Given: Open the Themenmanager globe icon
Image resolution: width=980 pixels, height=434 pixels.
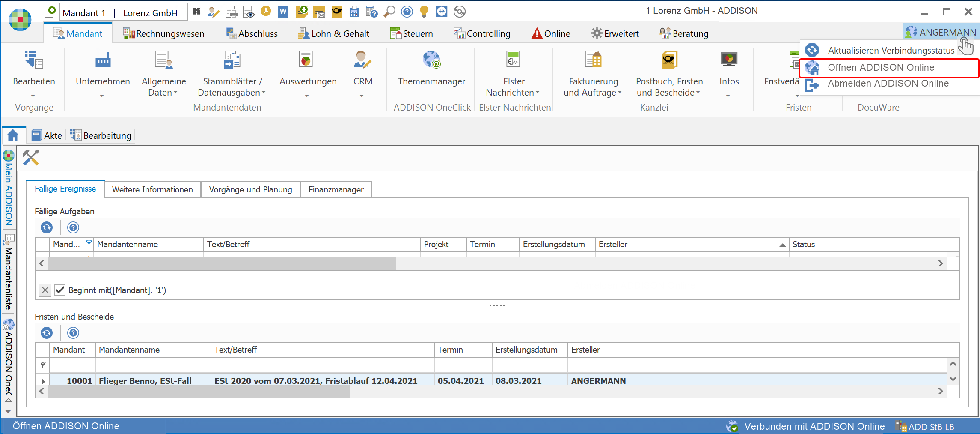Looking at the screenshot, I should (x=431, y=60).
